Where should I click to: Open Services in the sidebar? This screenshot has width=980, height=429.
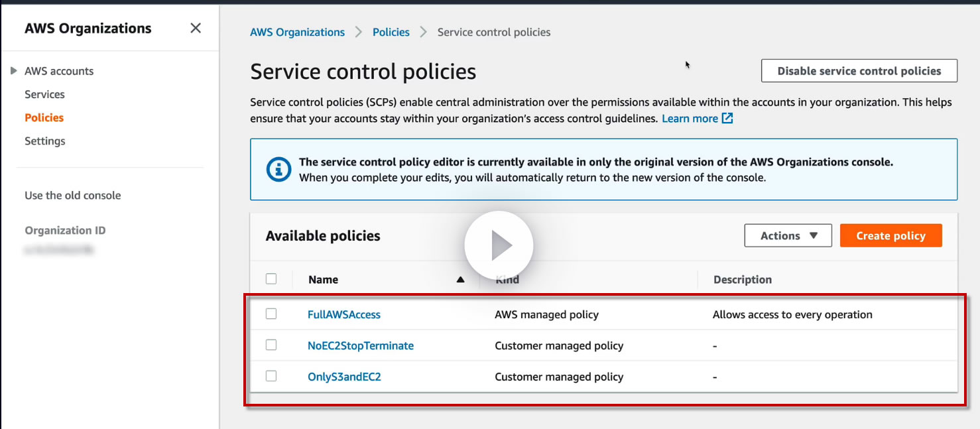pyautogui.click(x=44, y=94)
